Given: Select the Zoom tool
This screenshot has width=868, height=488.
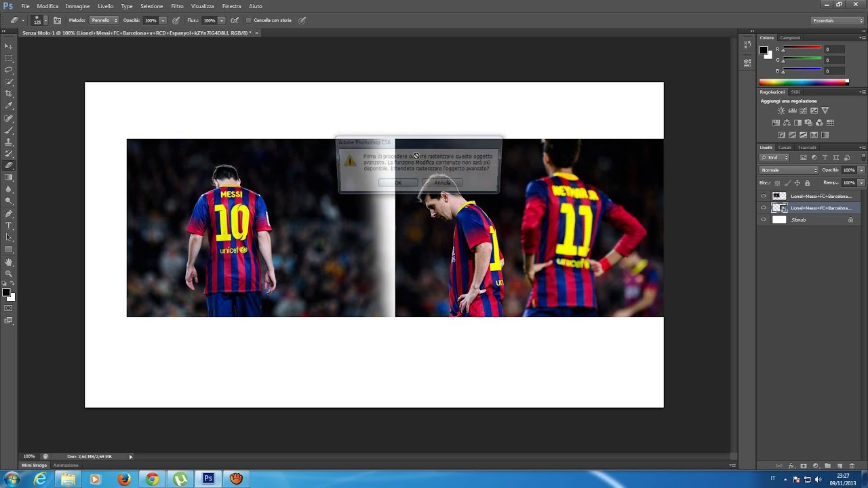Looking at the screenshot, I should [x=9, y=273].
